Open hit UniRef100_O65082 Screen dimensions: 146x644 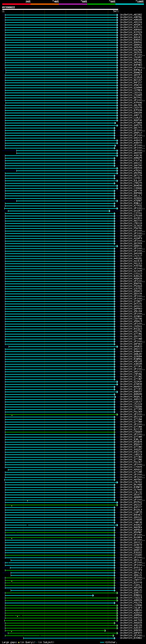(131, 63)
